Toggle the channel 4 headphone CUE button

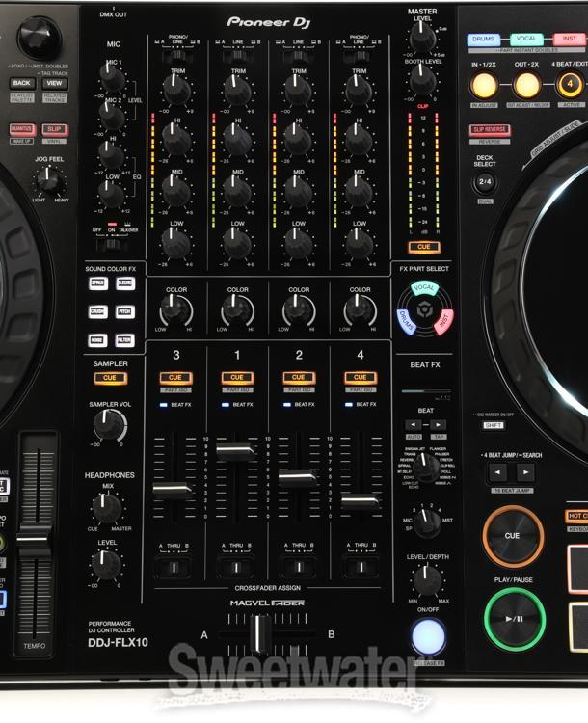coord(361,378)
